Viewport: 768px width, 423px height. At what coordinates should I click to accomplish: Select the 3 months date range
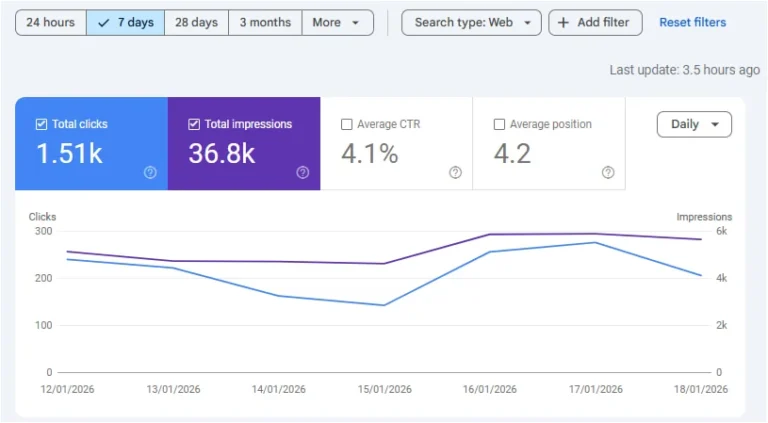tap(265, 22)
